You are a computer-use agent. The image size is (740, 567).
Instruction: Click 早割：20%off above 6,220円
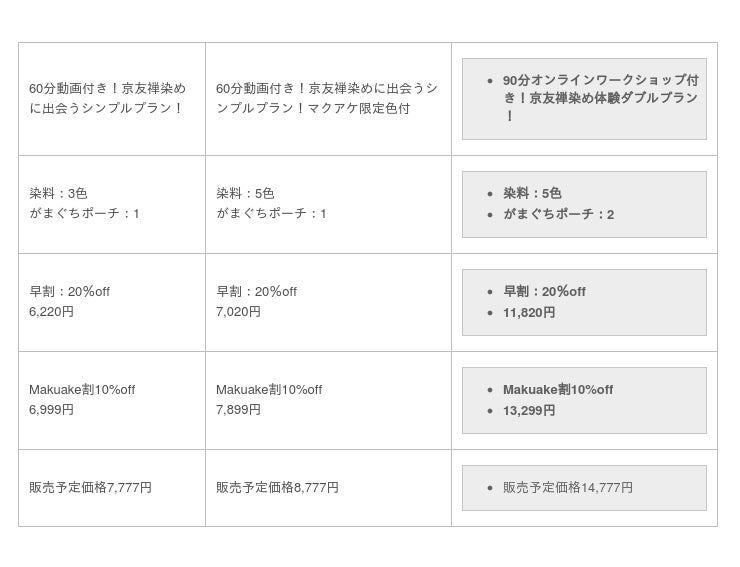pyautogui.click(x=69, y=291)
